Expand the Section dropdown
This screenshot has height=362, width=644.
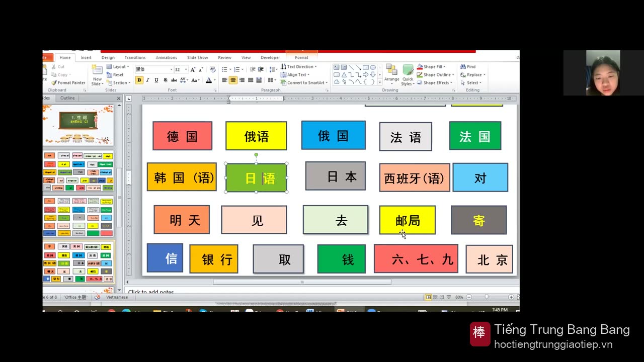pyautogui.click(x=118, y=83)
